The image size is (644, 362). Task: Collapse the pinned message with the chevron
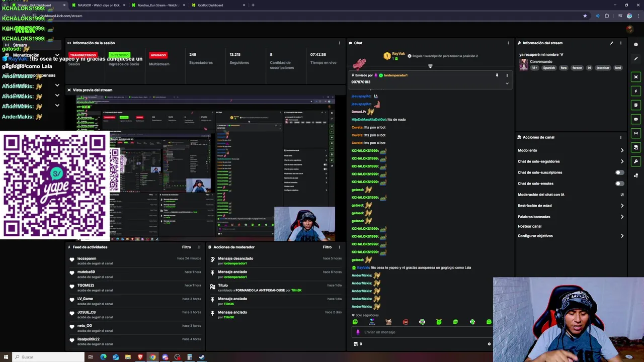pos(507,83)
